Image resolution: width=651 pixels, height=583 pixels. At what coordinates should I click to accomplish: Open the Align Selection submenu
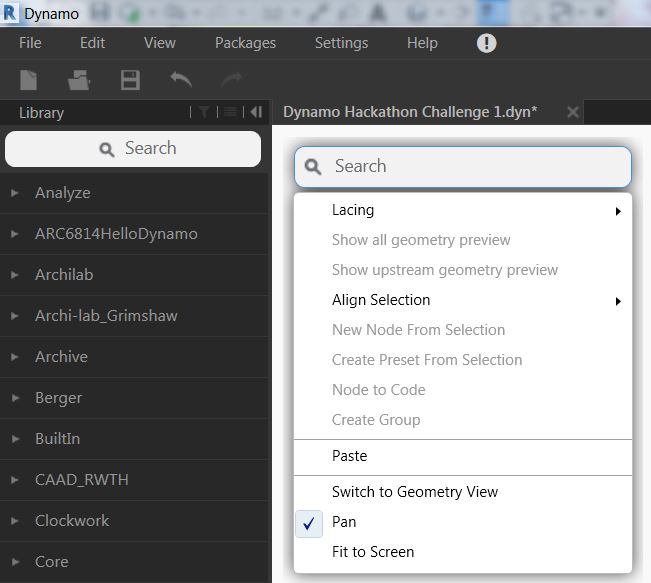click(x=463, y=300)
